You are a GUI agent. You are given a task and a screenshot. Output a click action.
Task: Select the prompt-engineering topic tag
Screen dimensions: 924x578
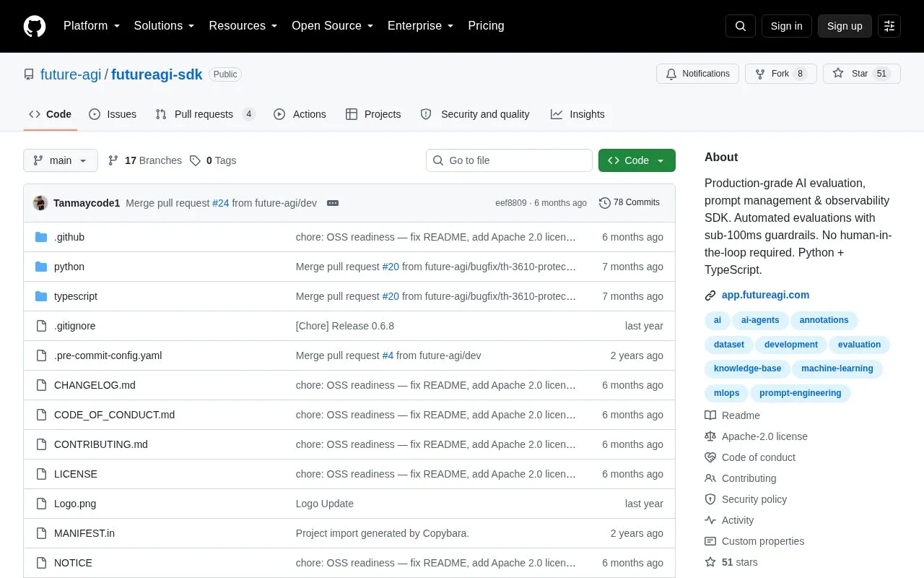tap(801, 393)
